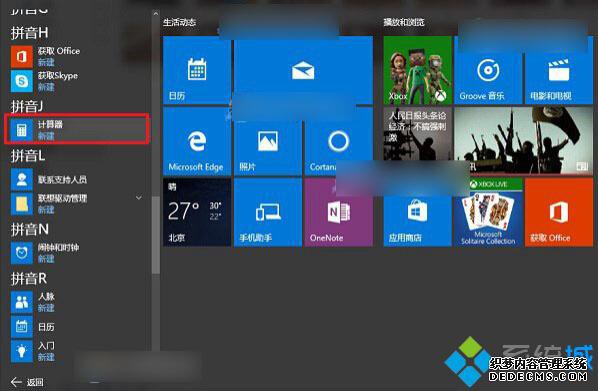Click the 联系支持人员 list entry text

point(62,179)
